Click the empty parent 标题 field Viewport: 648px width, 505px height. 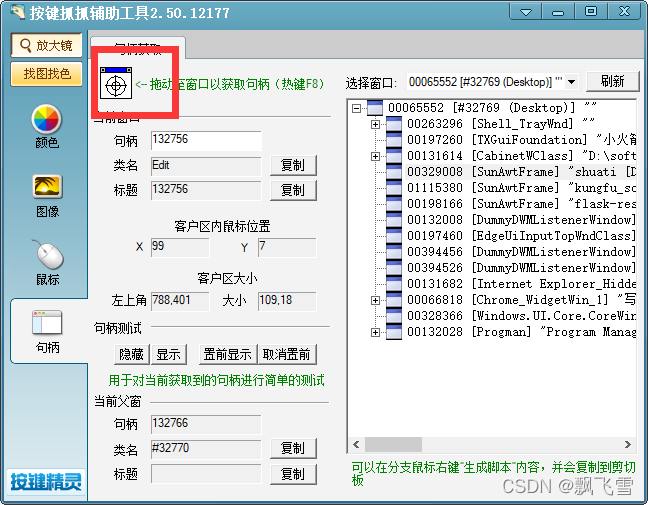[206, 474]
